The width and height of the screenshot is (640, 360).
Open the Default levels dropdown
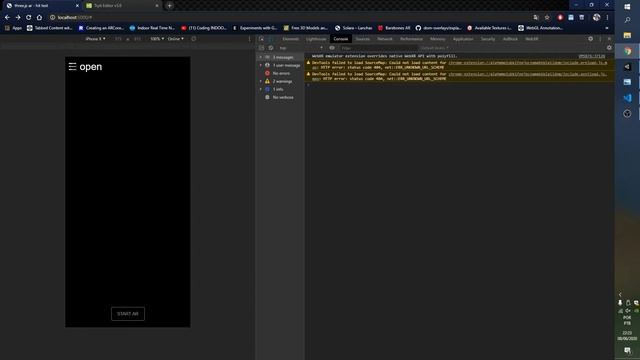(x=434, y=48)
